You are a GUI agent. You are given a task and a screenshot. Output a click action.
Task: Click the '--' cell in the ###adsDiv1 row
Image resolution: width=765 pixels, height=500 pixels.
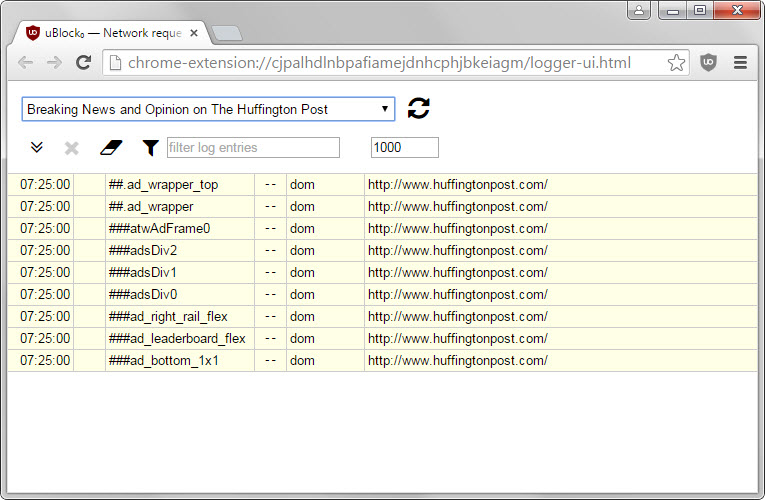[x=270, y=272]
